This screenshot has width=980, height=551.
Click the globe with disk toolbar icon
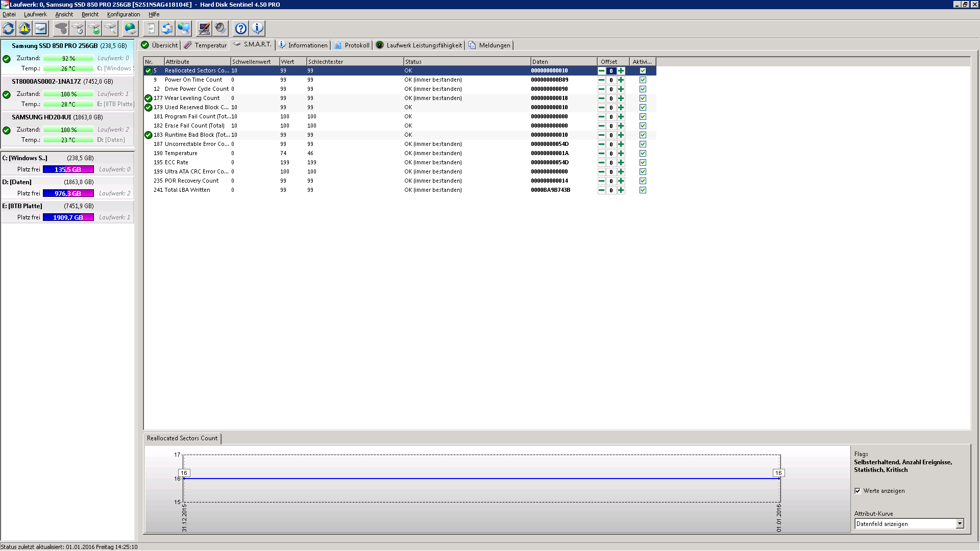point(131,29)
